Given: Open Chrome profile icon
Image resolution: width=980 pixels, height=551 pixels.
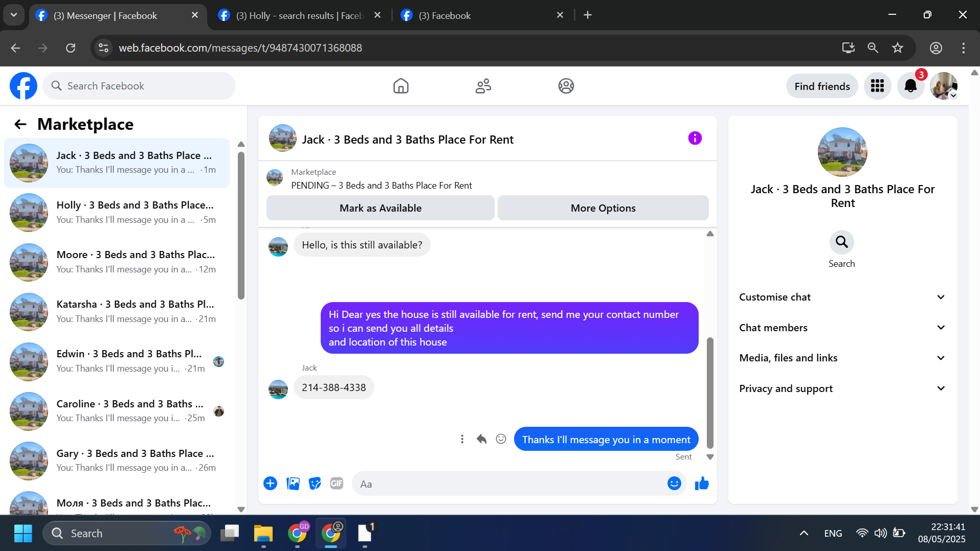Looking at the screenshot, I should tap(936, 48).
